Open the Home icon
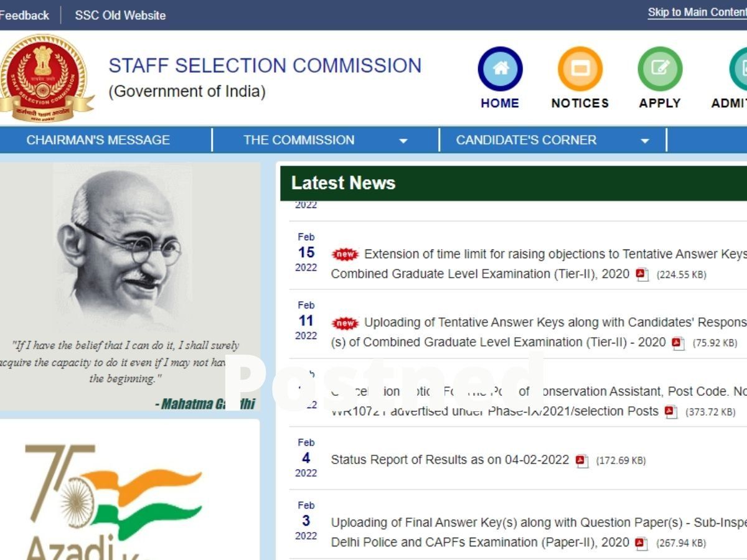This screenshot has height=560, width=747. [500, 68]
